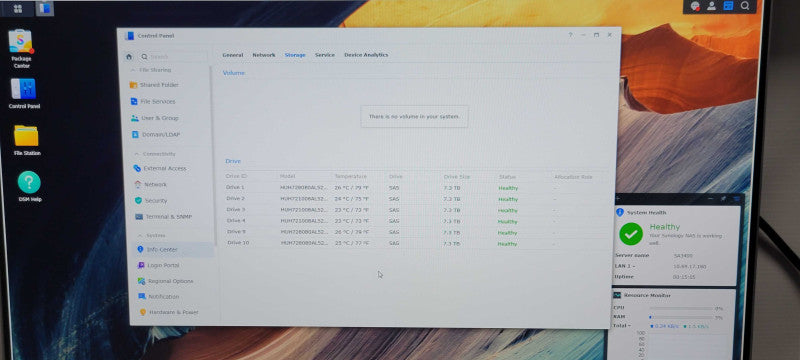
Task: Click the RAM usage bar in Resource Monitor
Action: (x=681, y=317)
